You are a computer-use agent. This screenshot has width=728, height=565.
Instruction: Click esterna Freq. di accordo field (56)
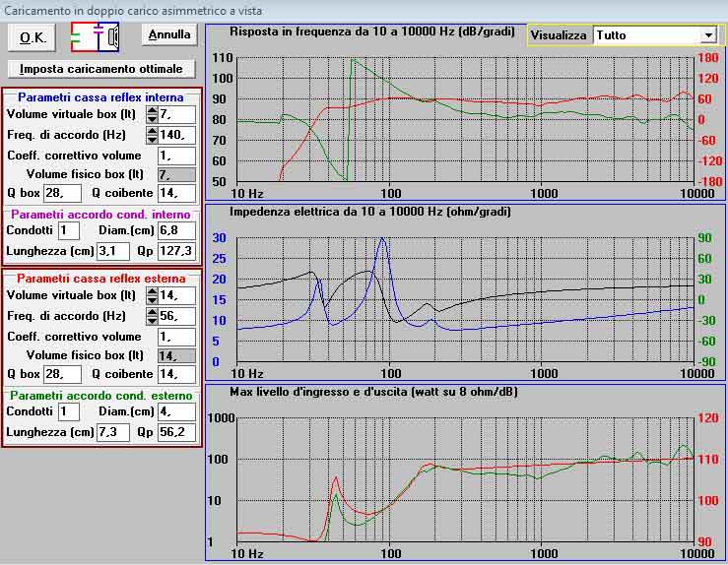[177, 316]
